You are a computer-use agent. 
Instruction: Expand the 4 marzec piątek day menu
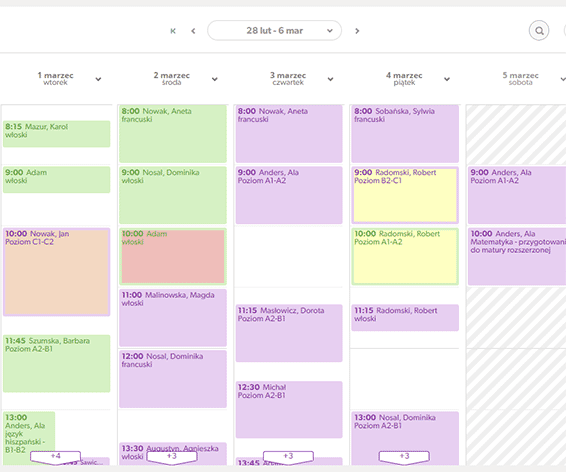click(447, 79)
